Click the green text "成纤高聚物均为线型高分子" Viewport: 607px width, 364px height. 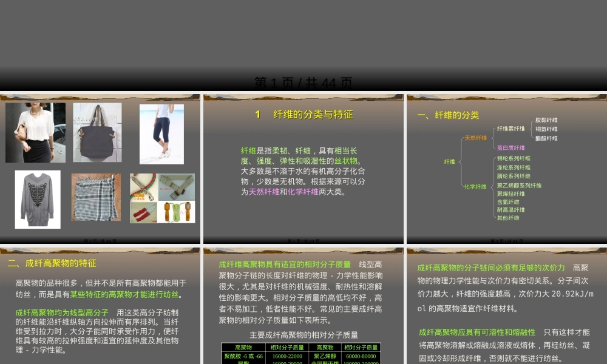(62, 312)
